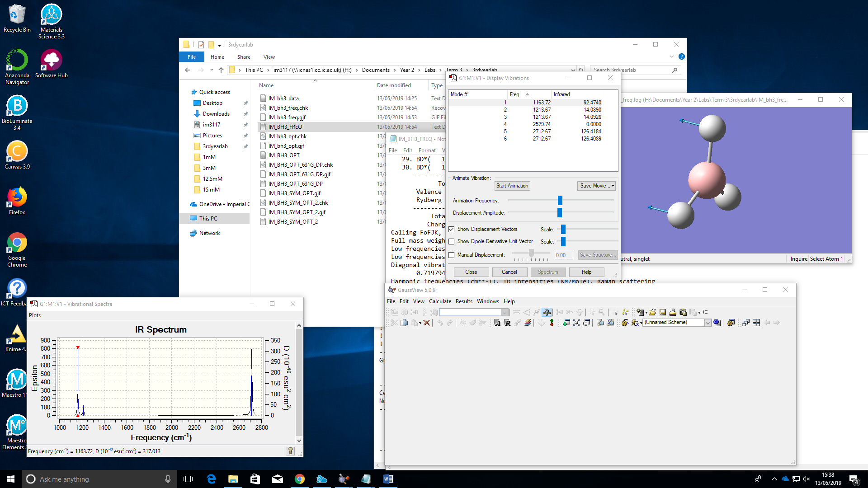This screenshot has width=868, height=488.
Task: Click the Open file folder icon in GaussView
Action: (x=652, y=312)
